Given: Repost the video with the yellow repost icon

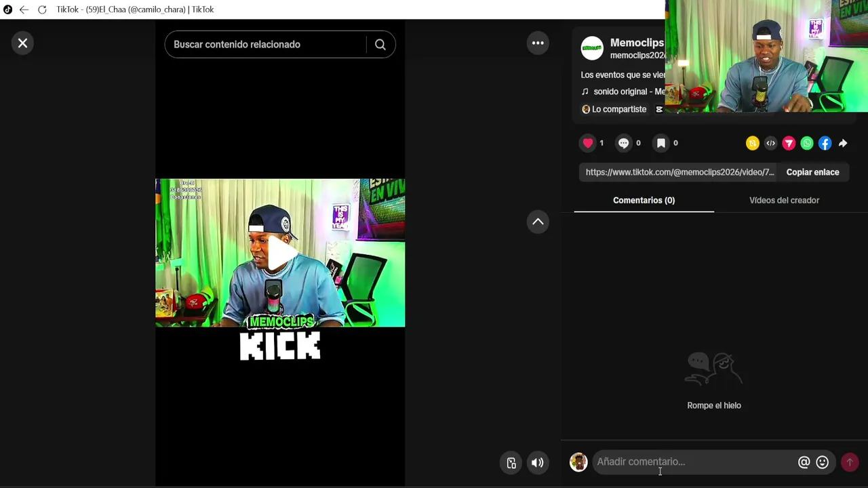Looking at the screenshot, I should [x=752, y=143].
